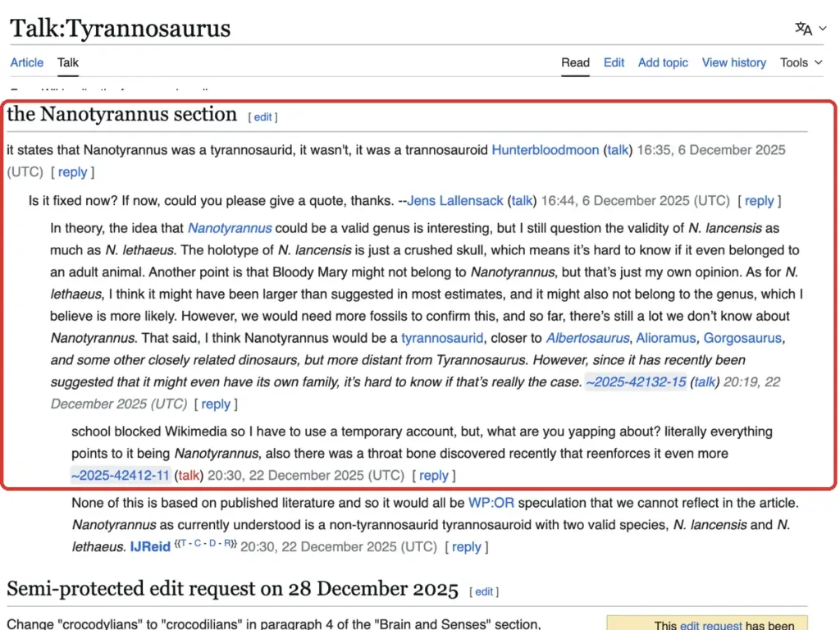Reply to ~2025-42412-11's comment
The width and height of the screenshot is (840, 630).
tap(434, 475)
